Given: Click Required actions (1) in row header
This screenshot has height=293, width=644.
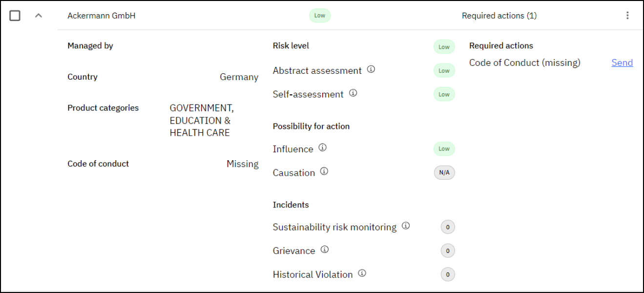Looking at the screenshot, I should (499, 16).
